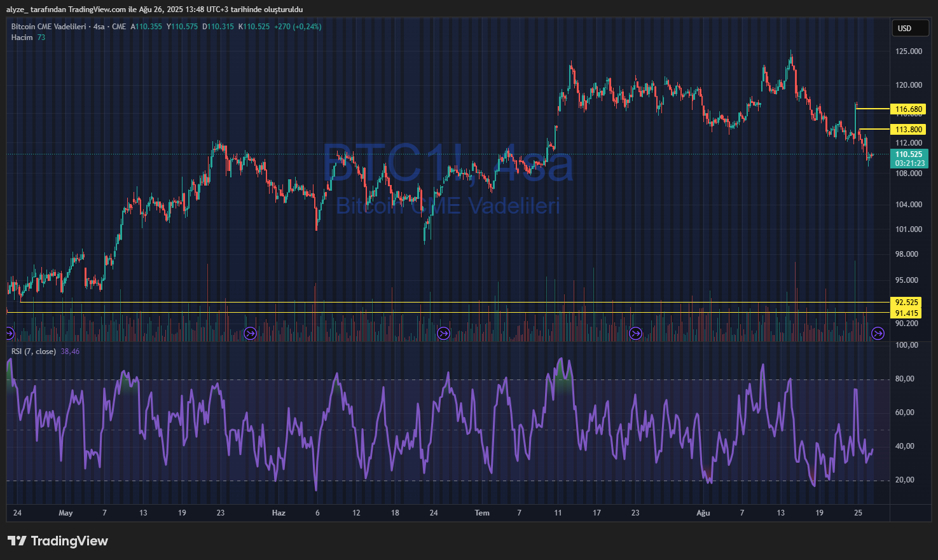Click the green current price tag 110.525
Viewport: 938px width, 560px height.
[909, 154]
